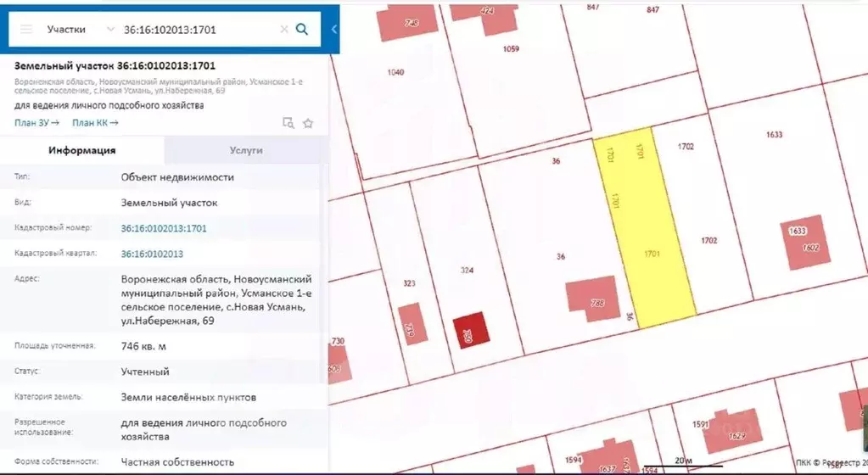Switch to the Услуги tab

tap(246, 150)
